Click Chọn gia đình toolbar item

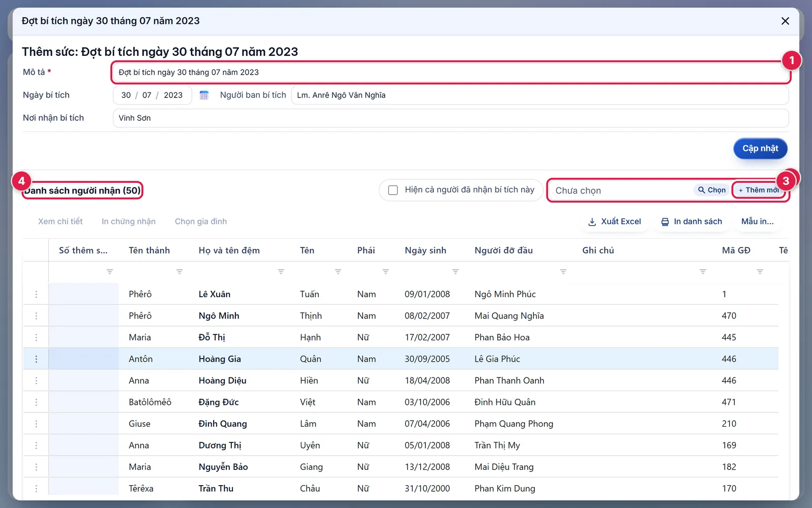tap(201, 221)
